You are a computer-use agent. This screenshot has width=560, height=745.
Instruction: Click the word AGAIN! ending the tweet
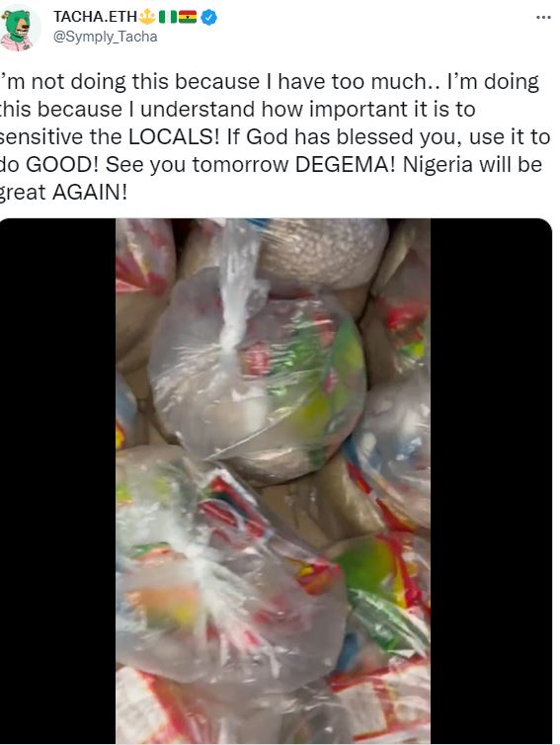90,193
